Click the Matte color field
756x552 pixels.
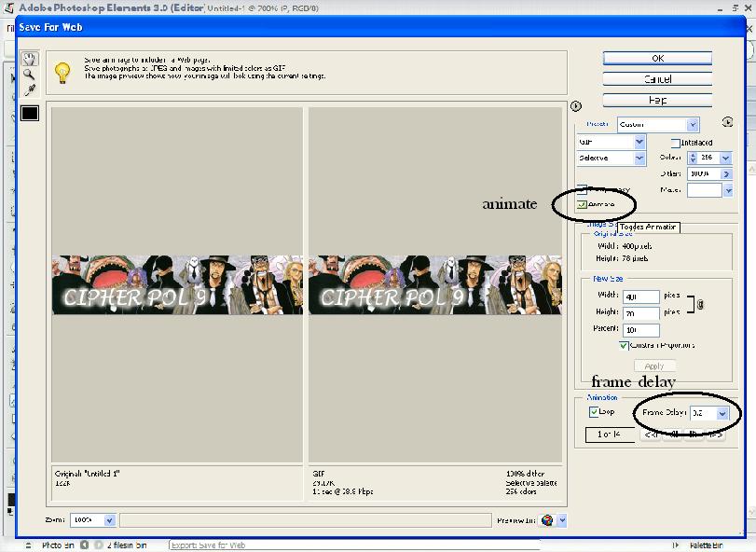705,190
